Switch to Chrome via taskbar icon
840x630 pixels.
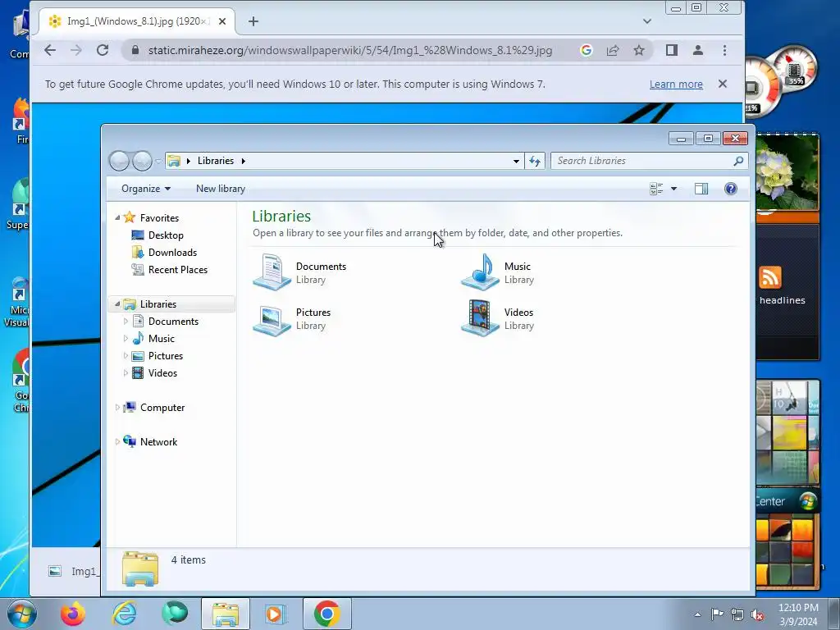click(x=326, y=614)
